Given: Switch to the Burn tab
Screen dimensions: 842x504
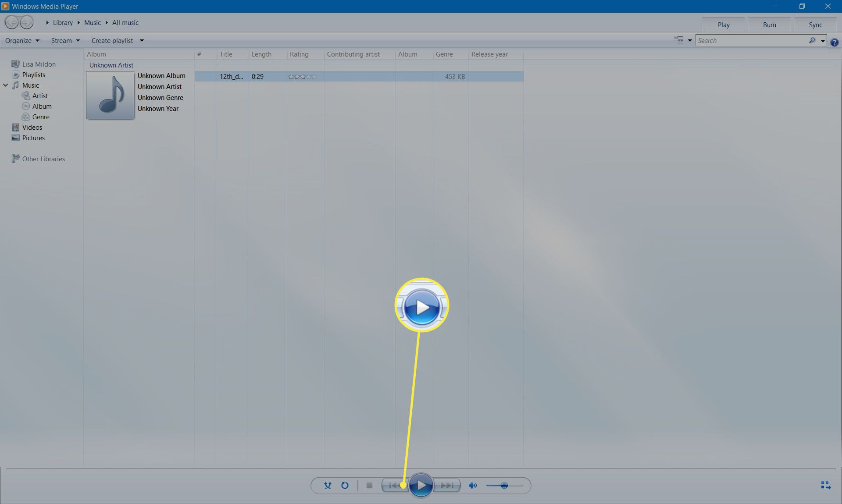Looking at the screenshot, I should [x=770, y=25].
